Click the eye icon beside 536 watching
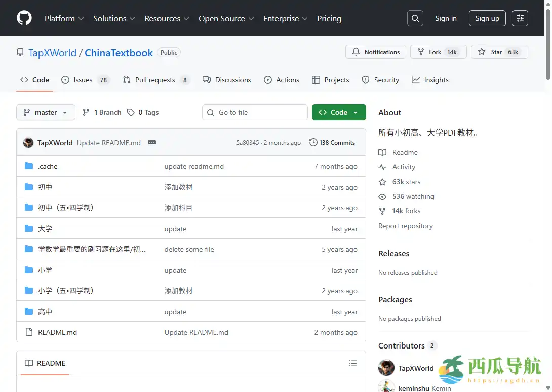The image size is (552, 392). (x=382, y=196)
